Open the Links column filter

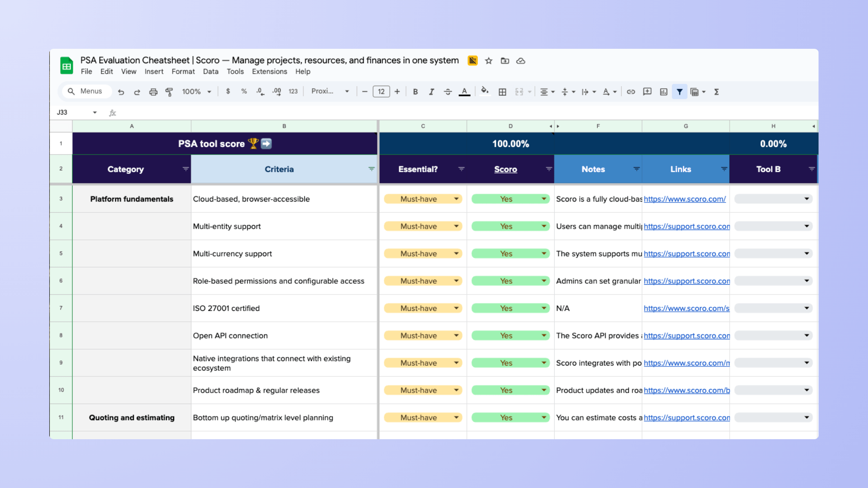point(724,169)
